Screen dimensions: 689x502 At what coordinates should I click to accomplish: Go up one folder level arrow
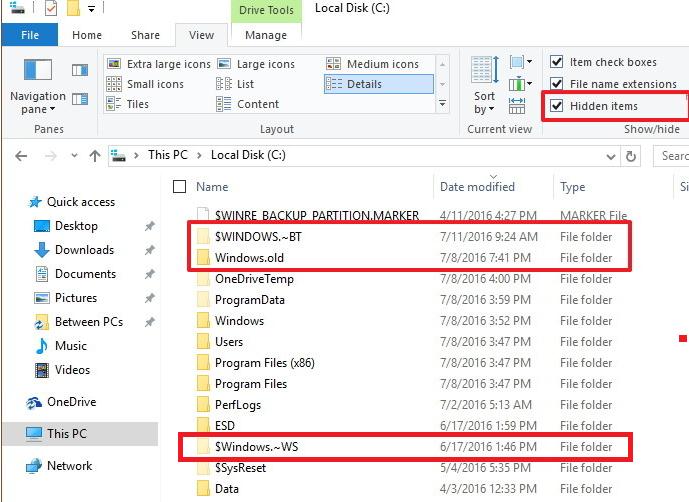(94, 156)
